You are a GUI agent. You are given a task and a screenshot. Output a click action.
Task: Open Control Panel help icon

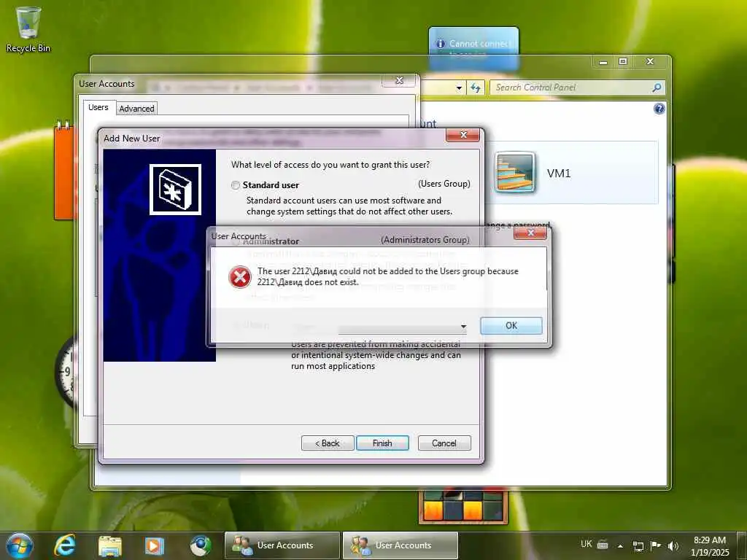(659, 109)
